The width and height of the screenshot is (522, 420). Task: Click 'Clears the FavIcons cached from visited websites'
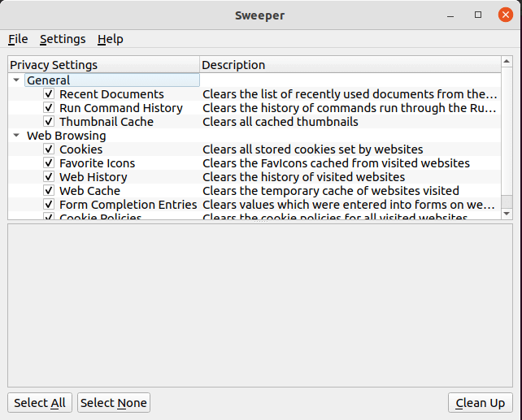(x=336, y=163)
